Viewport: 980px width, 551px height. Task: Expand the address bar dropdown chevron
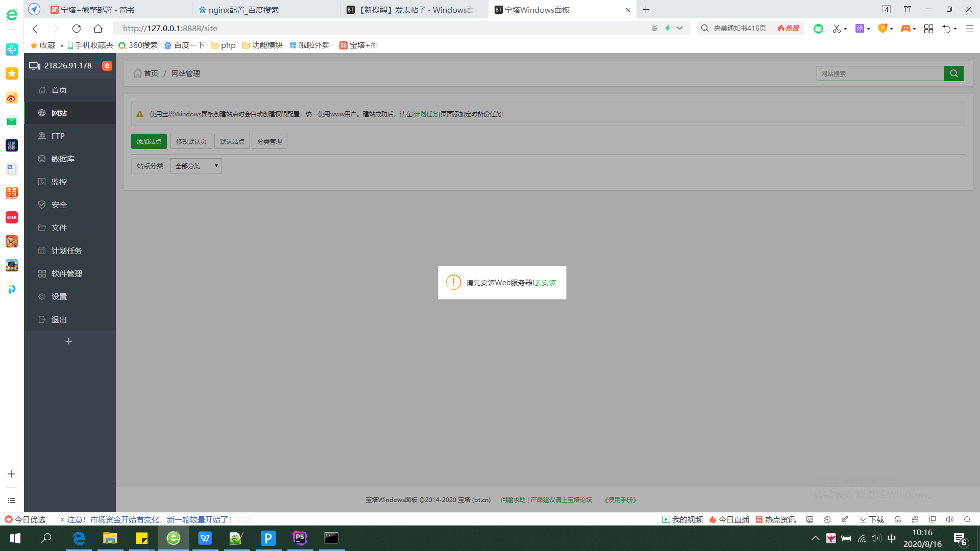[680, 29]
